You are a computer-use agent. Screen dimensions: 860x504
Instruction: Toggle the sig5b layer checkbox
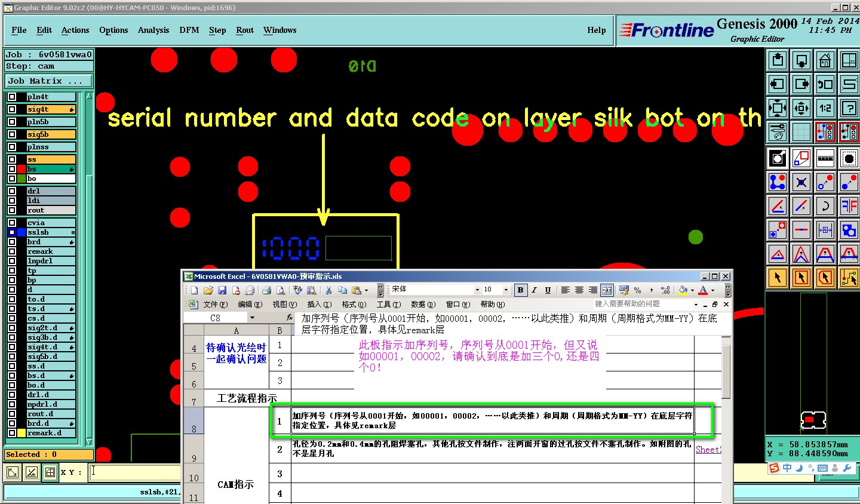(x=12, y=134)
